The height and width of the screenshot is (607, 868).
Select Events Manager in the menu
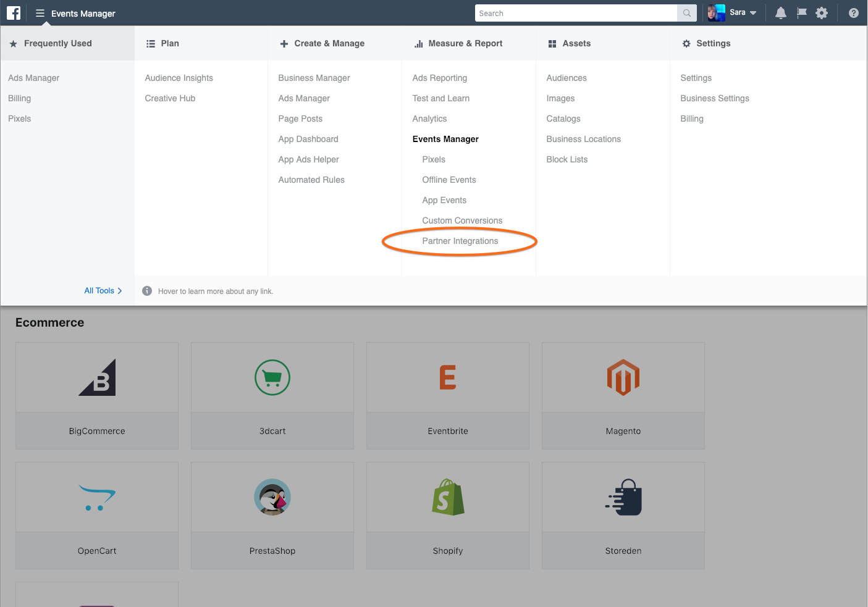(x=446, y=139)
